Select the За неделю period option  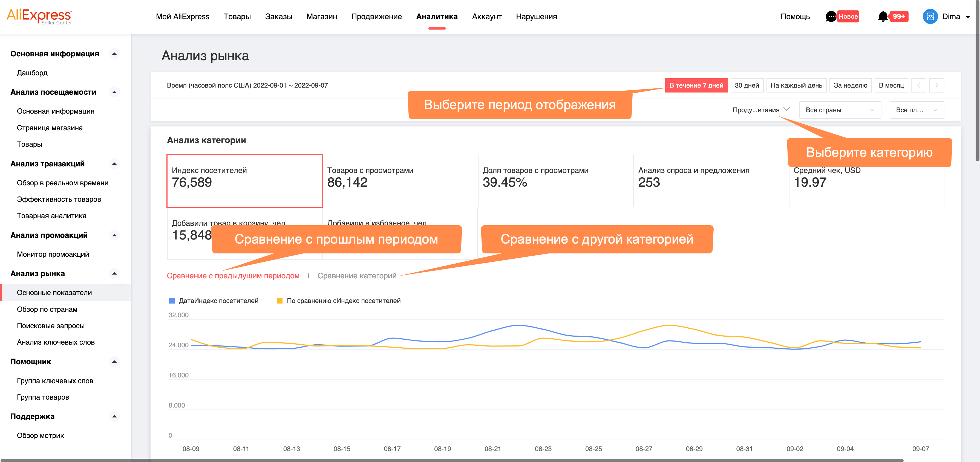[x=851, y=85]
